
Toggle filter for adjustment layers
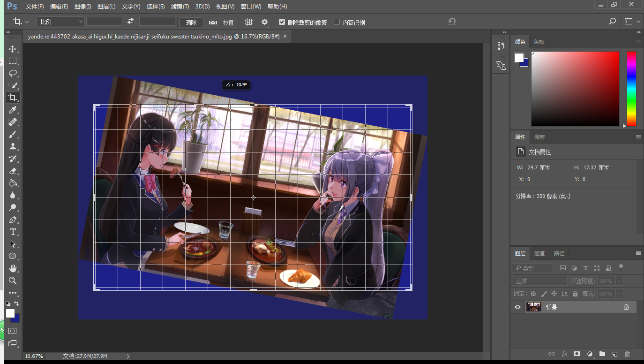coord(574,268)
